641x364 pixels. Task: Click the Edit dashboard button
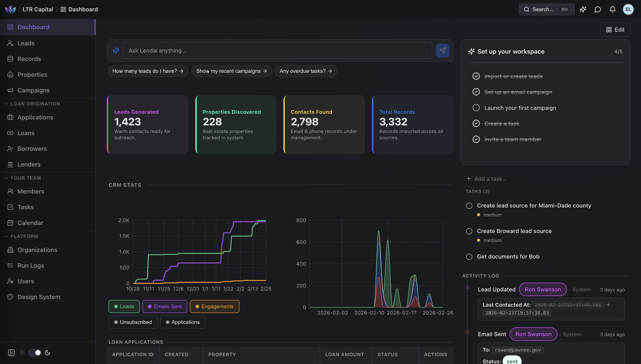[615, 29]
